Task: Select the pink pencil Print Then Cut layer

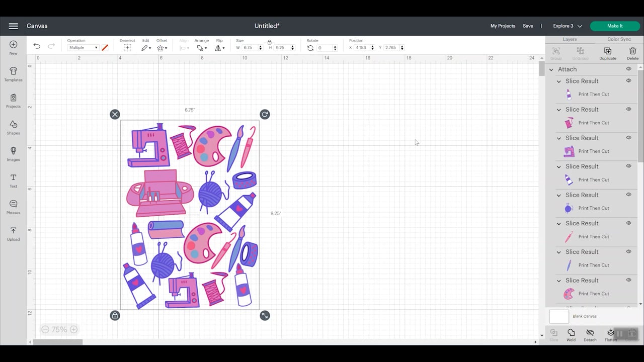Action: click(594, 237)
